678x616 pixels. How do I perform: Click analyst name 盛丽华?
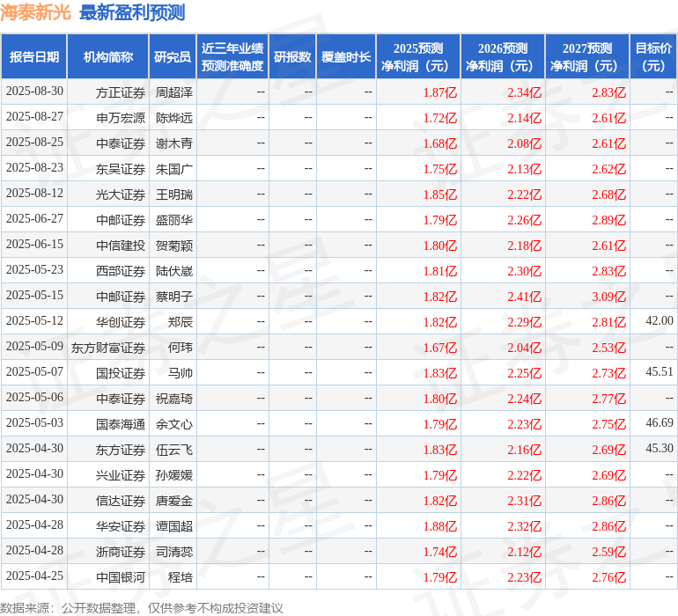173,220
